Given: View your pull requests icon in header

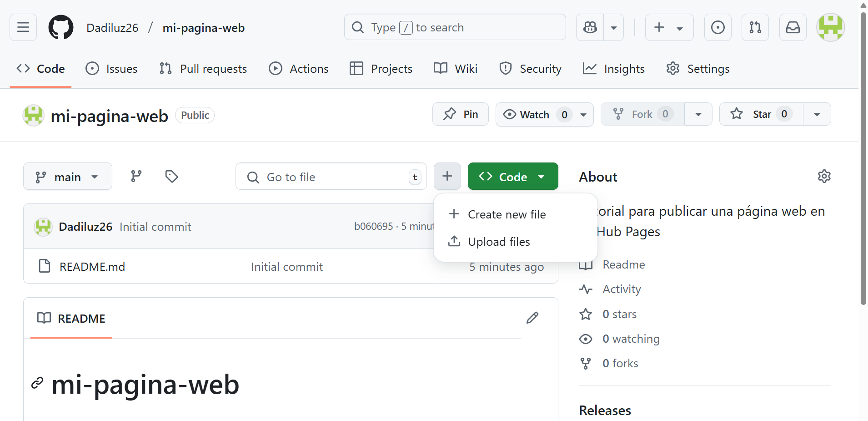Looking at the screenshot, I should click(755, 27).
